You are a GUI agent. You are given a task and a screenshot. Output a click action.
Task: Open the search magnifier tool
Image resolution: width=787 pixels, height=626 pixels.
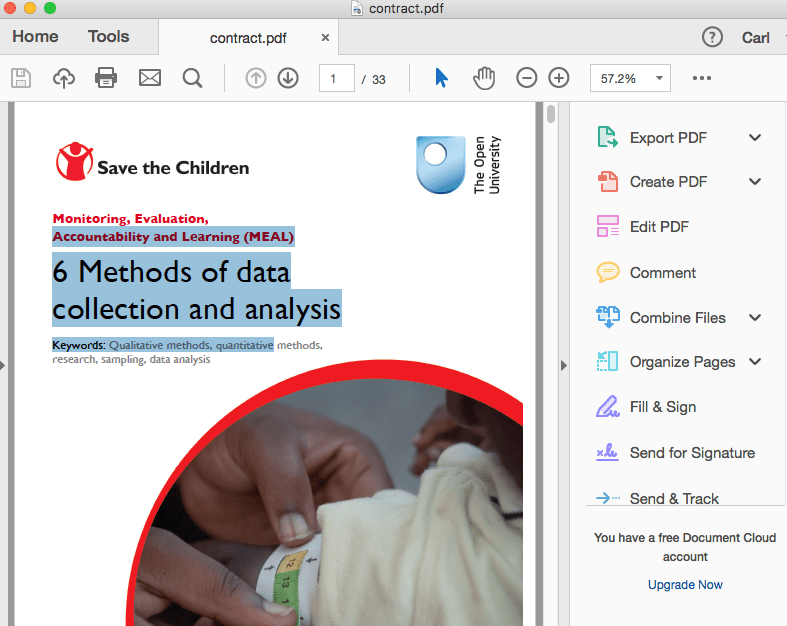pos(193,78)
